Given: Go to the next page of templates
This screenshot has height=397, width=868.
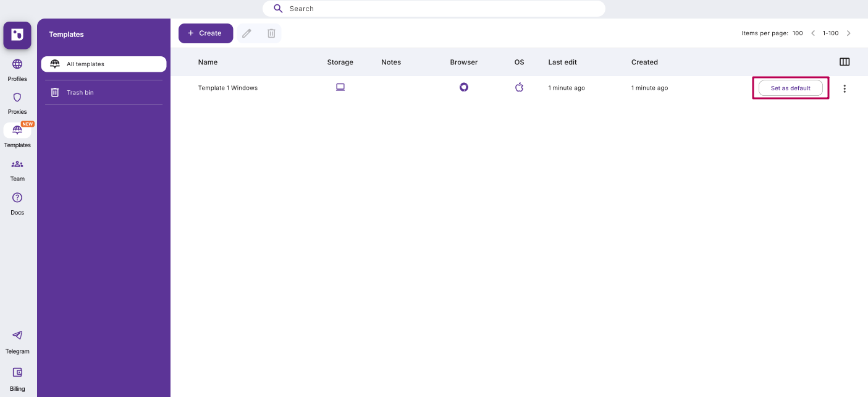Looking at the screenshot, I should [848, 33].
